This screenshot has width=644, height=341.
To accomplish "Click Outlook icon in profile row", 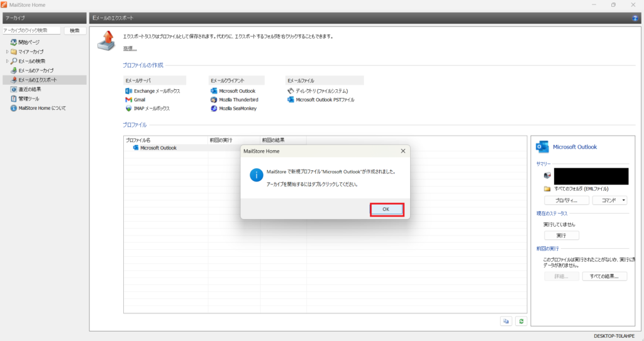I will point(136,148).
